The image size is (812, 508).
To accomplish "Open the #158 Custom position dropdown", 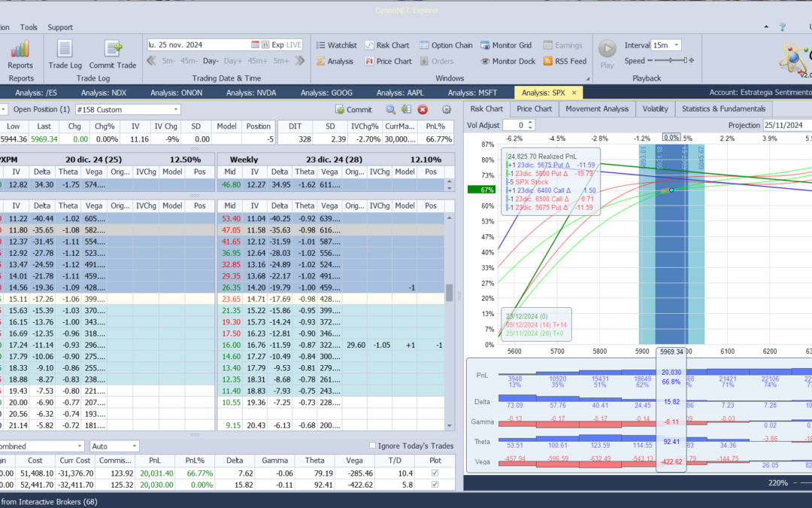I will [128, 110].
